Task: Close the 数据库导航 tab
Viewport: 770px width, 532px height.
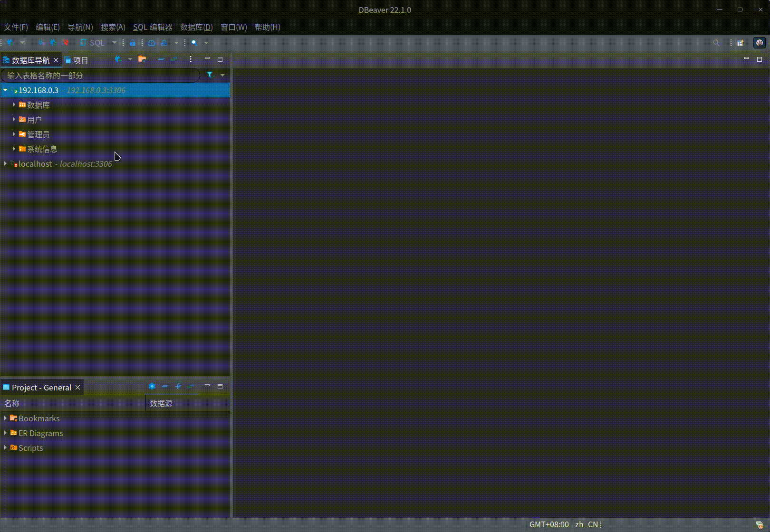Action: [56, 60]
